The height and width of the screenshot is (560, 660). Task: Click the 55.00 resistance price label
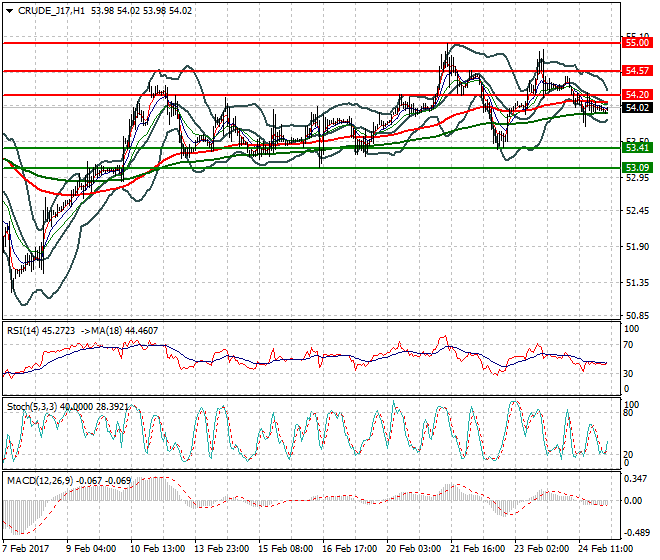point(637,43)
